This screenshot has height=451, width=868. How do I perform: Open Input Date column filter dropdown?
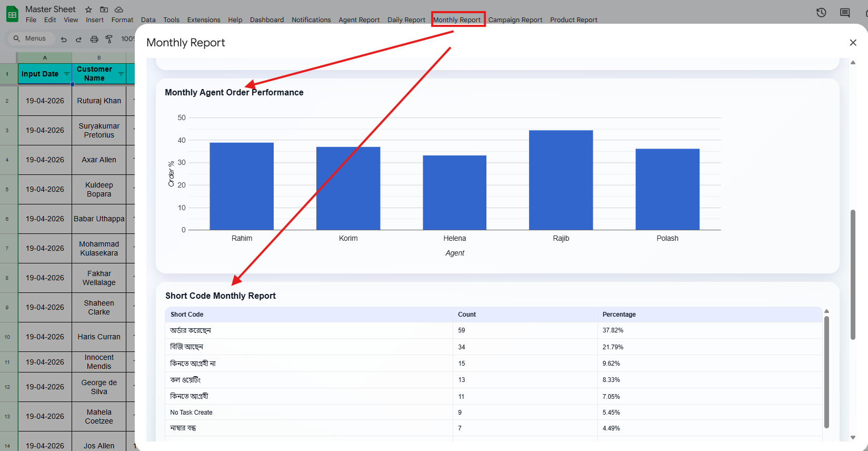(x=66, y=74)
